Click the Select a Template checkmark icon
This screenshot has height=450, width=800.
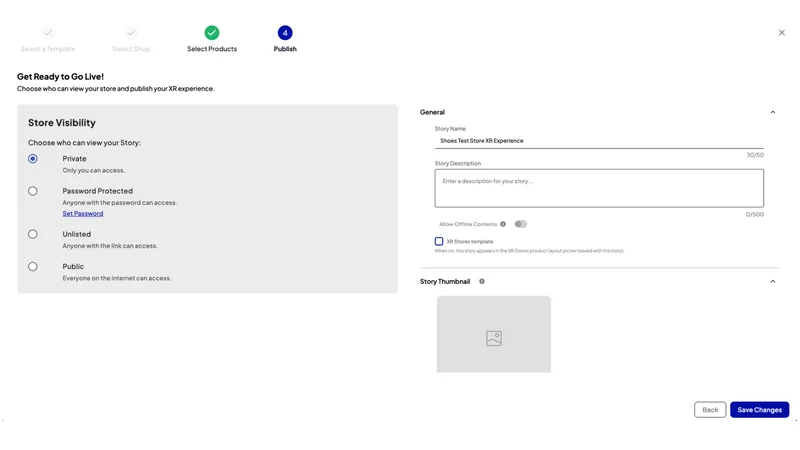tap(48, 33)
